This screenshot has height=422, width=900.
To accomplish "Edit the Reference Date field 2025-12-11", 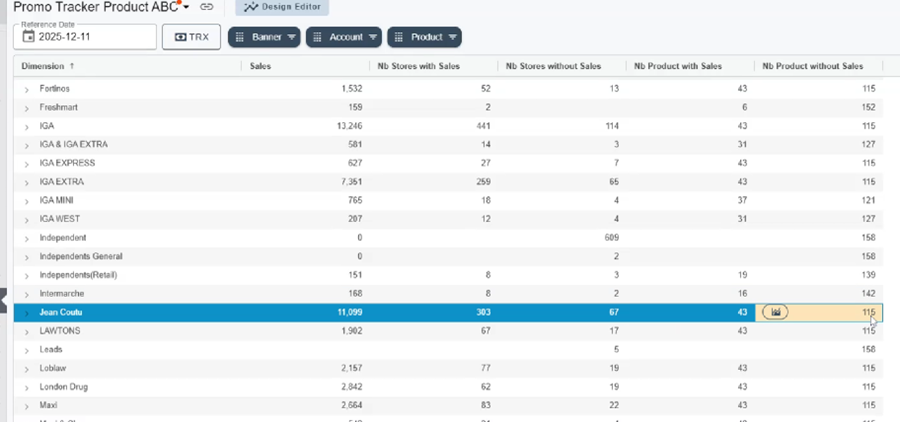I will pyautogui.click(x=85, y=37).
